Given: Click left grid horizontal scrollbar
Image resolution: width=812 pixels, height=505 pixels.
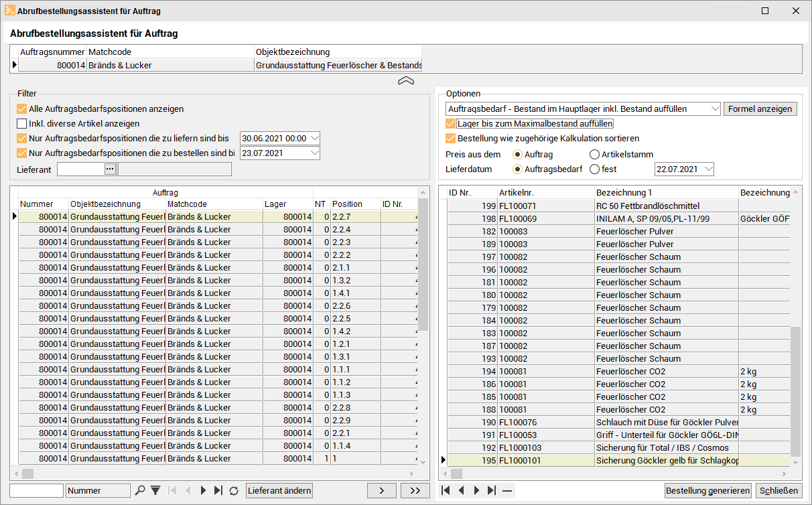Looking at the screenshot, I should 214,473.
